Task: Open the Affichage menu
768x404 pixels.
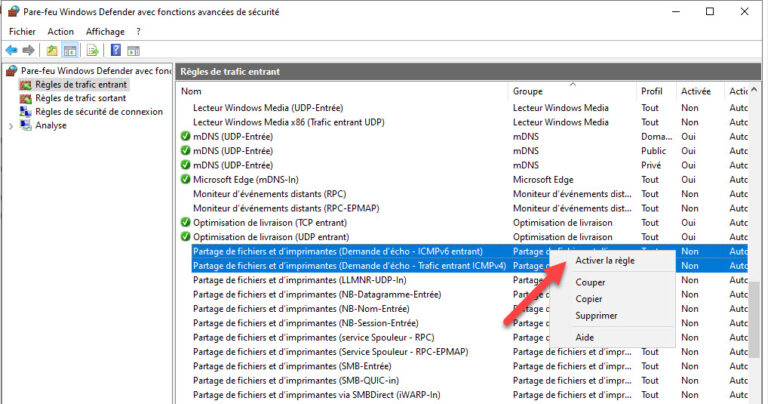Action: (105, 31)
